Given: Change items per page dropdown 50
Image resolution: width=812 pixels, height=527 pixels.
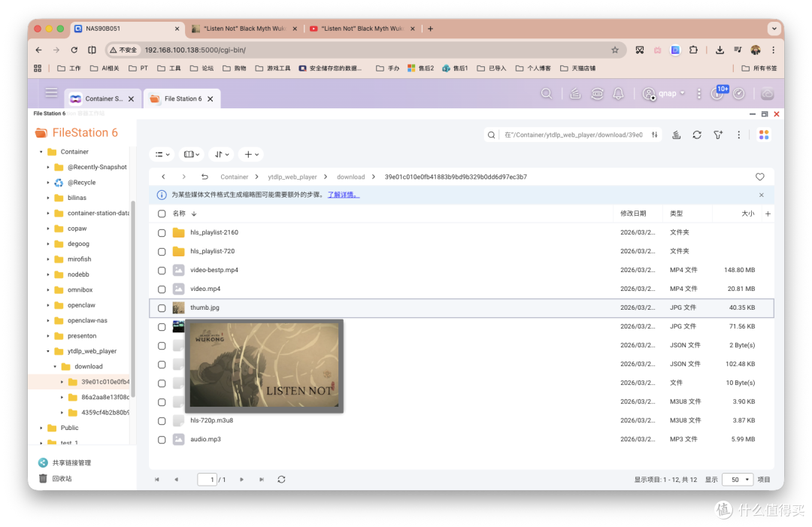Looking at the screenshot, I should 738,480.
